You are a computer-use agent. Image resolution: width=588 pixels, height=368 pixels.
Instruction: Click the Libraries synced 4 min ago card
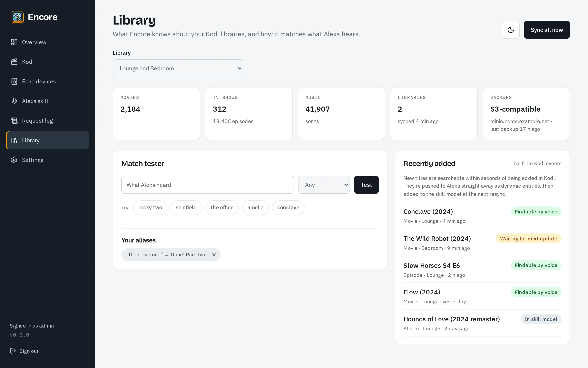[434, 114]
